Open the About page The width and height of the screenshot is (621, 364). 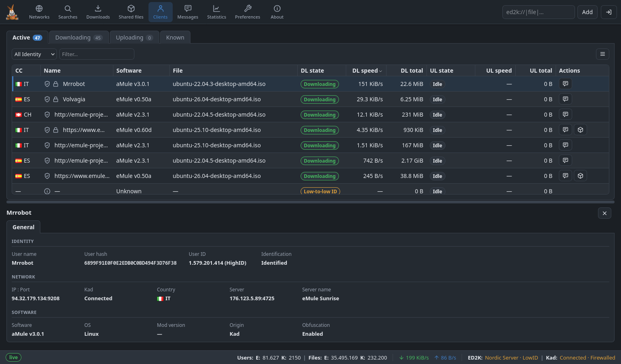coord(277,12)
